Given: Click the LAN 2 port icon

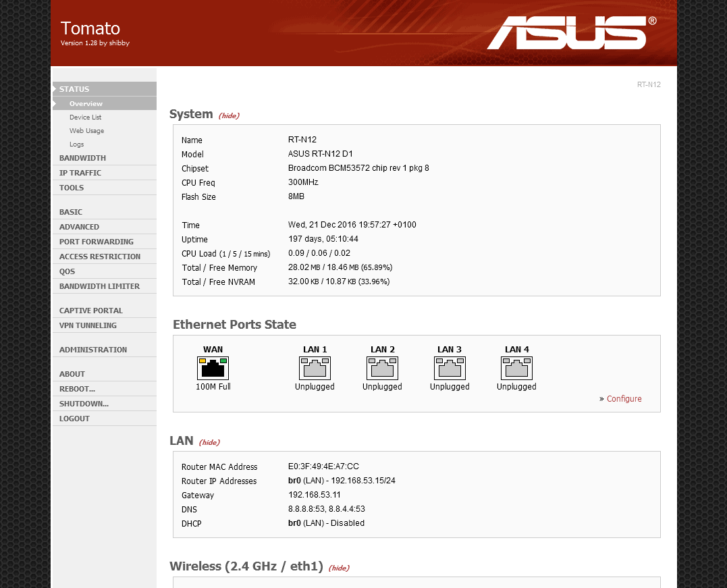Looking at the screenshot, I should [382, 368].
